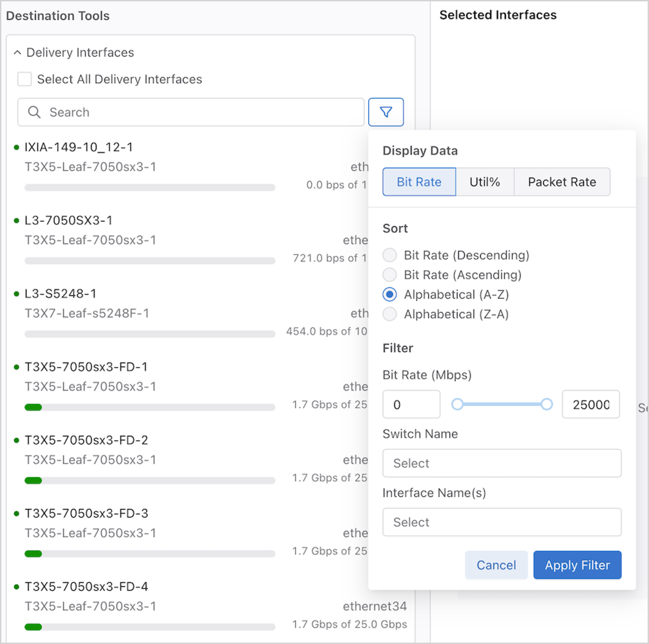Click green status dot beside L3-S5248-1

point(17,293)
